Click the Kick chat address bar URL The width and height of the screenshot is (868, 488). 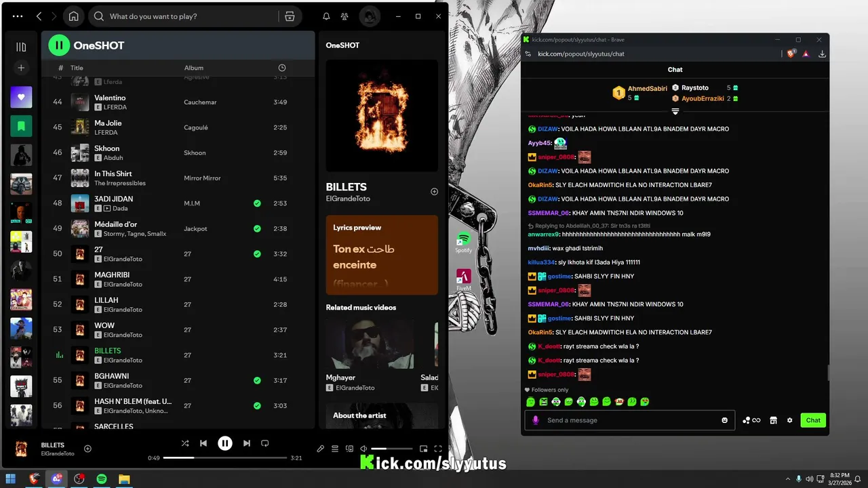pyautogui.click(x=581, y=54)
